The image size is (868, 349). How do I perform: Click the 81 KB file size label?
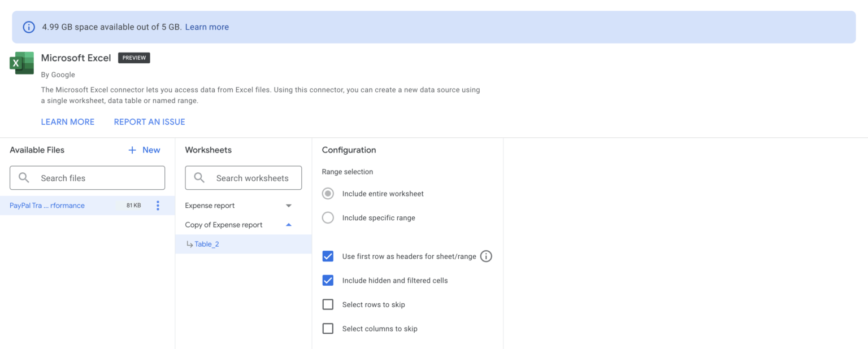[x=134, y=206]
